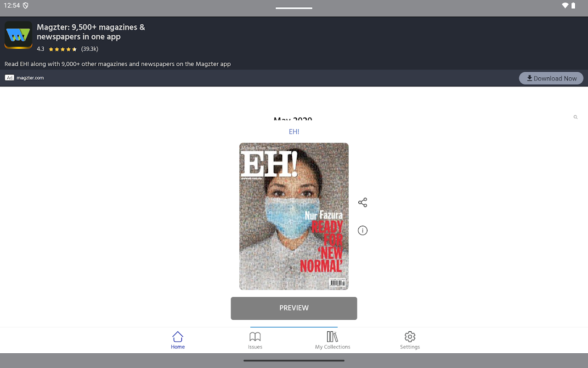588x368 pixels.
Task: Click the PREVIEW button
Action: pos(294,308)
